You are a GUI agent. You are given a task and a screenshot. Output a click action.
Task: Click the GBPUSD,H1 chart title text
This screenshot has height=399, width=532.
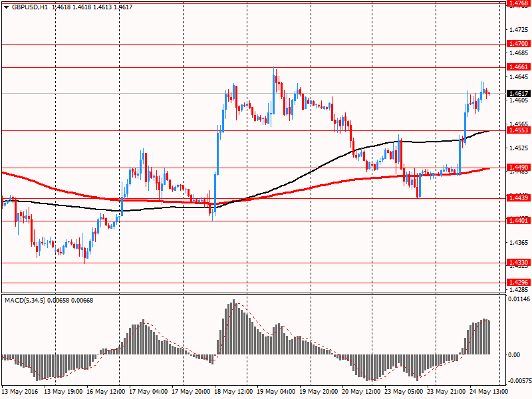[30, 7]
